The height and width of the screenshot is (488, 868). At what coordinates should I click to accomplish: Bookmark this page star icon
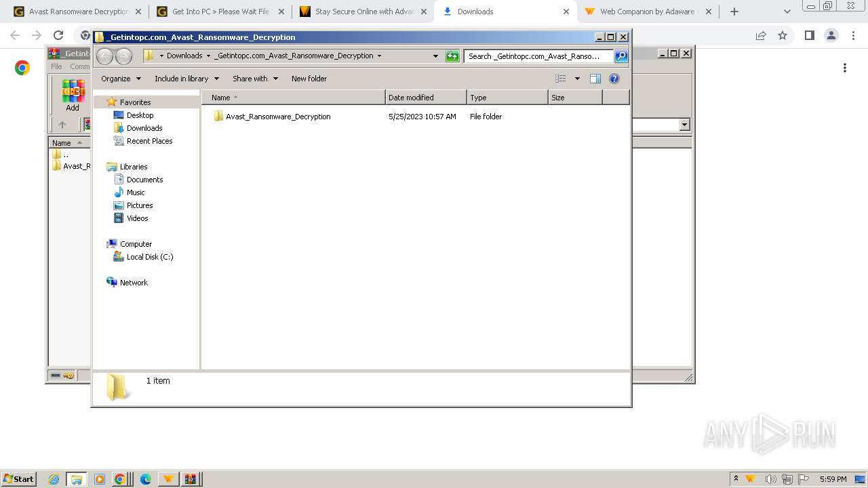[783, 35]
